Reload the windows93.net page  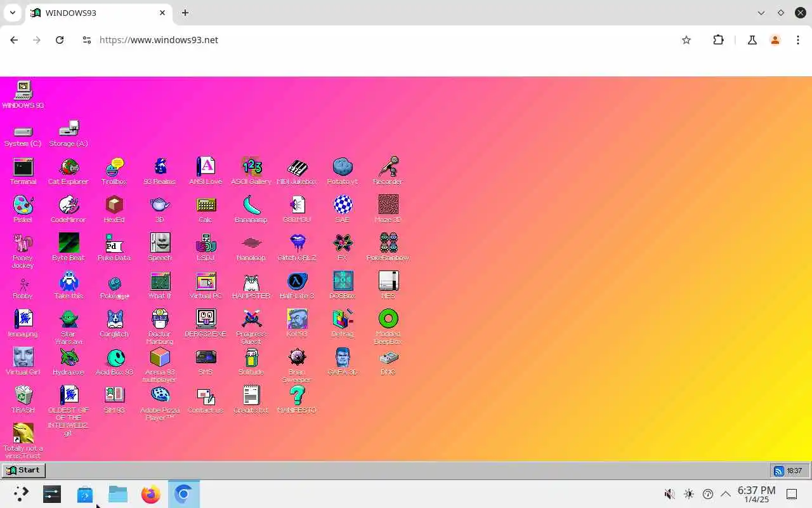pos(60,40)
